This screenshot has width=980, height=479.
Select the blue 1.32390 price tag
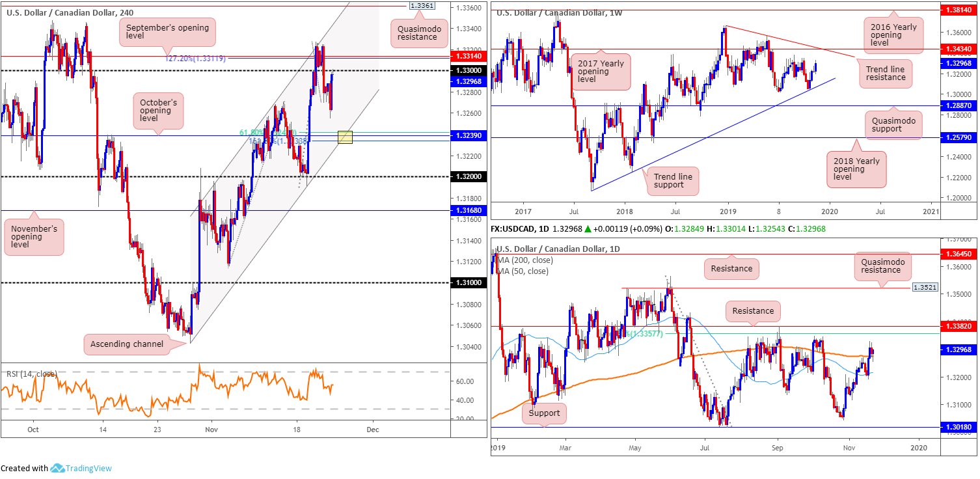point(467,135)
